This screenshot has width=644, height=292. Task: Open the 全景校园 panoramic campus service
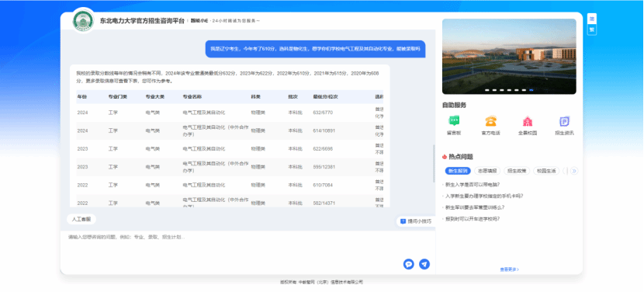tap(528, 126)
